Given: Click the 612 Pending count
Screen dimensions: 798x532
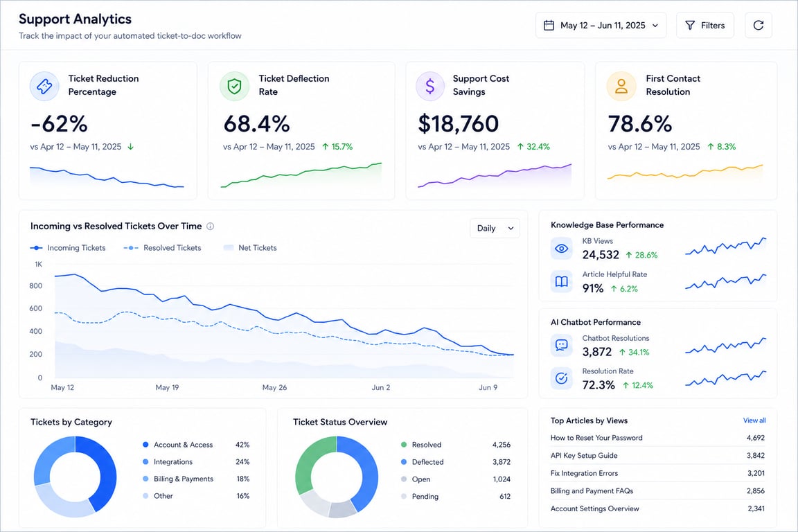Looking at the screenshot, I should point(505,497).
